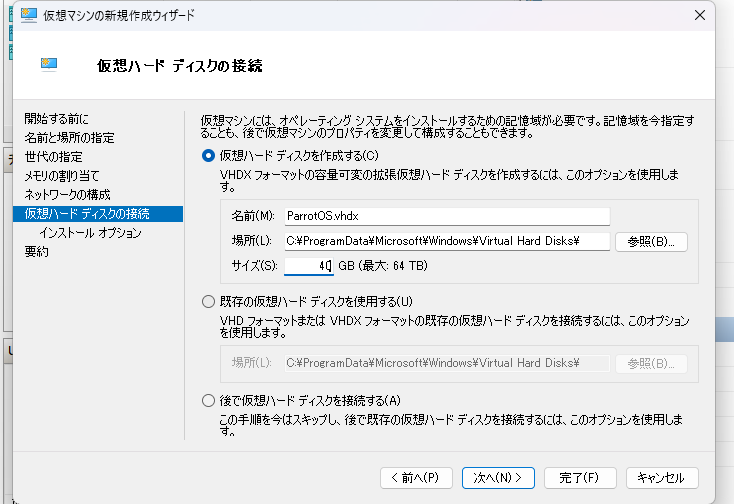Open ネットワークの構成 step in sidebar
The image size is (734, 504).
coord(67,194)
